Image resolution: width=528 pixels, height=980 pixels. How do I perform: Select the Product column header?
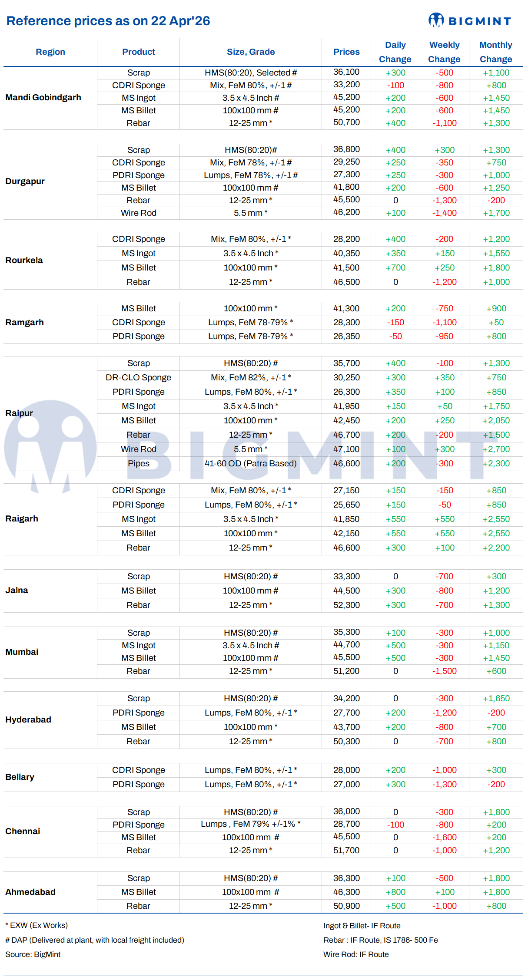(139, 52)
